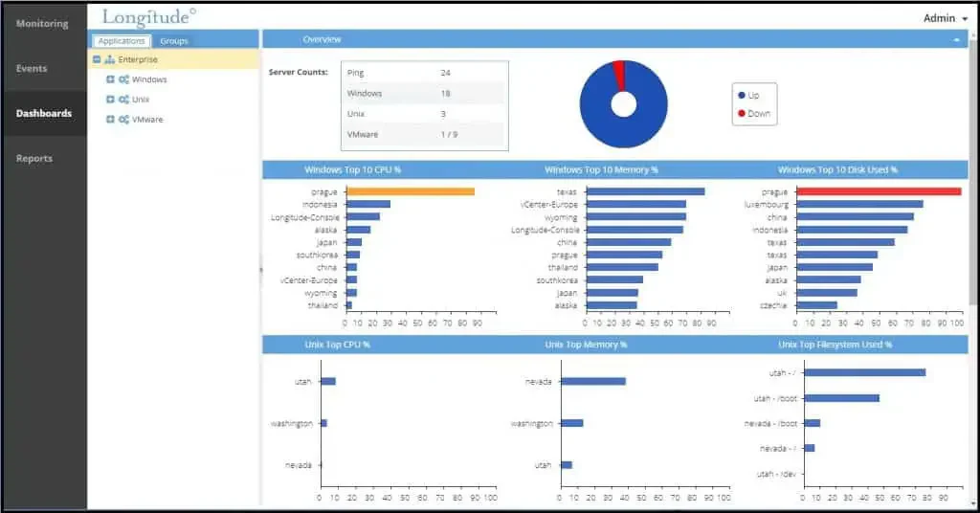980x513 pixels.
Task: Expand the VMware tree node
Action: click(x=110, y=120)
